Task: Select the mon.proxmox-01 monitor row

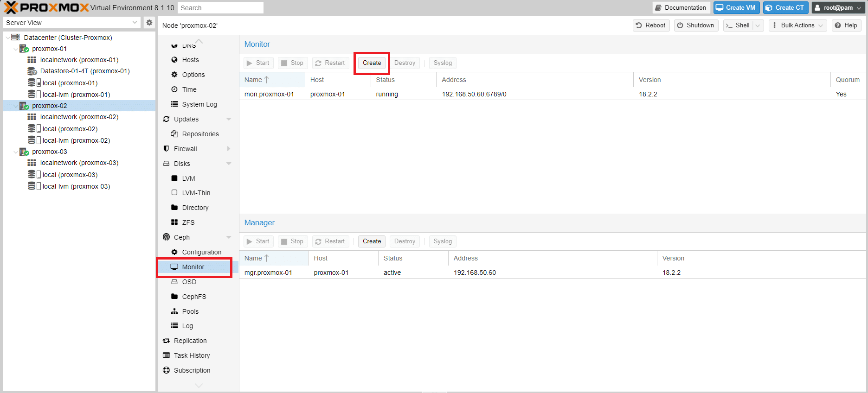Action: [553, 94]
